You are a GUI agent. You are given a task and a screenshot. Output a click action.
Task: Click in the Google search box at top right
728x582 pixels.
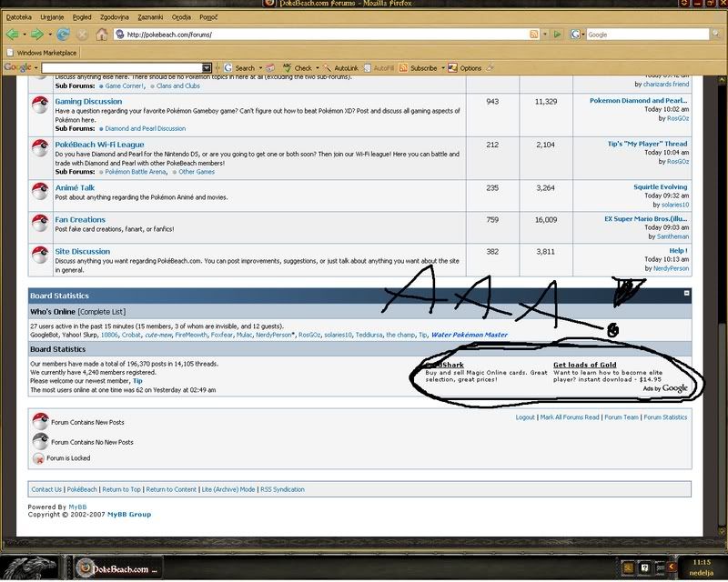(x=648, y=35)
